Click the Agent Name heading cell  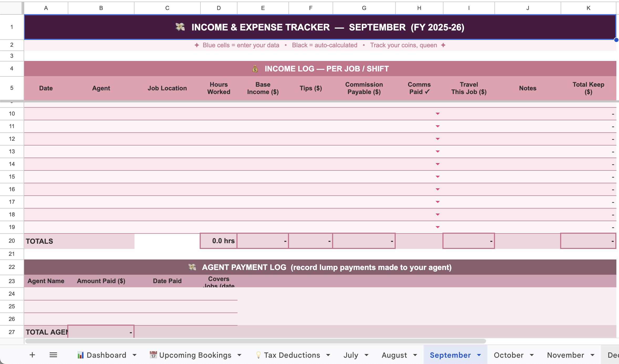click(46, 281)
